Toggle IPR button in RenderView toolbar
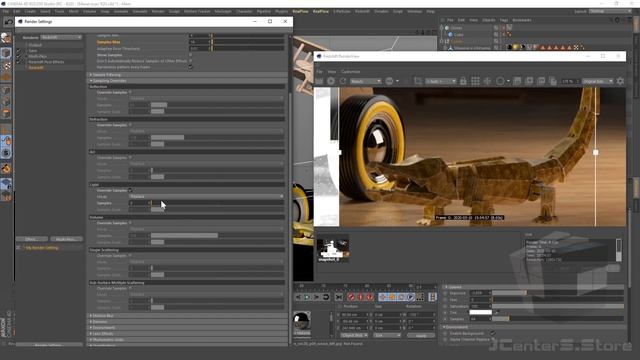This screenshot has height=360, width=640. (331, 81)
